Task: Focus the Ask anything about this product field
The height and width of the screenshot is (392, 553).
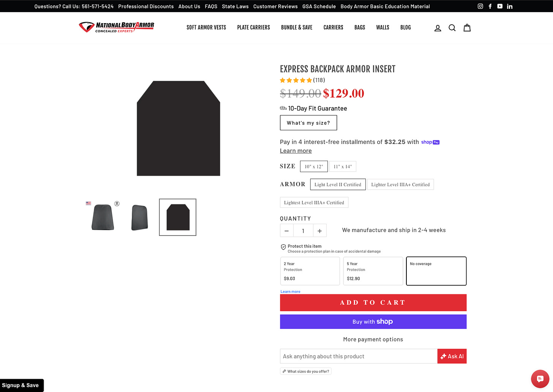Action: pos(359,356)
